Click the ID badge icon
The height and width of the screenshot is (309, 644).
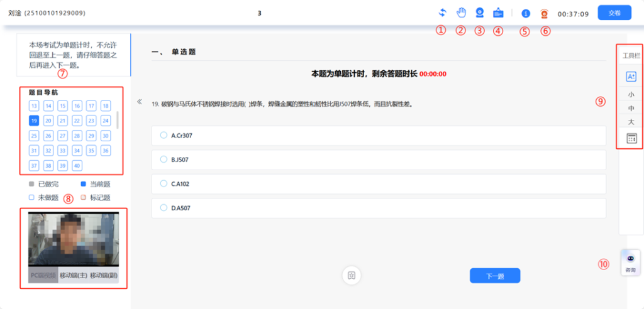tap(499, 13)
